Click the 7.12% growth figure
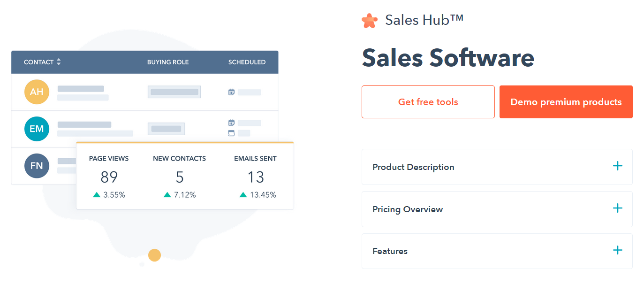 [185, 195]
